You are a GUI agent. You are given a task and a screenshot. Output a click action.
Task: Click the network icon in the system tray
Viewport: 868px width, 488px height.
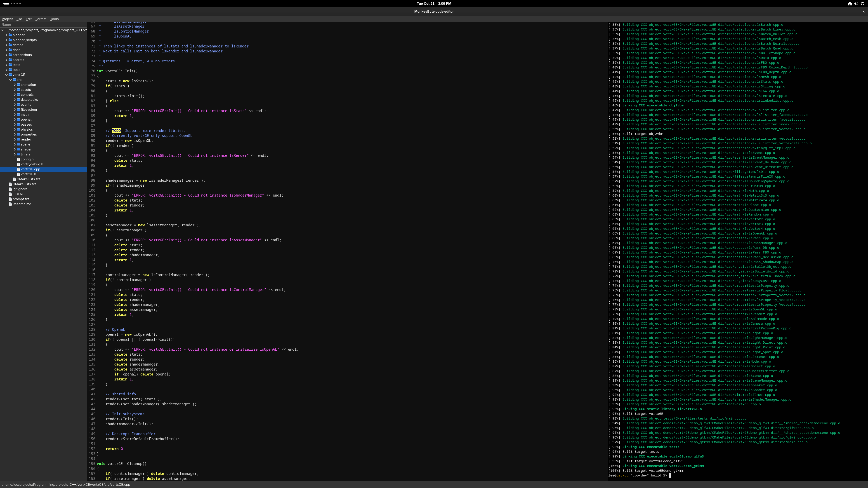[x=850, y=4]
